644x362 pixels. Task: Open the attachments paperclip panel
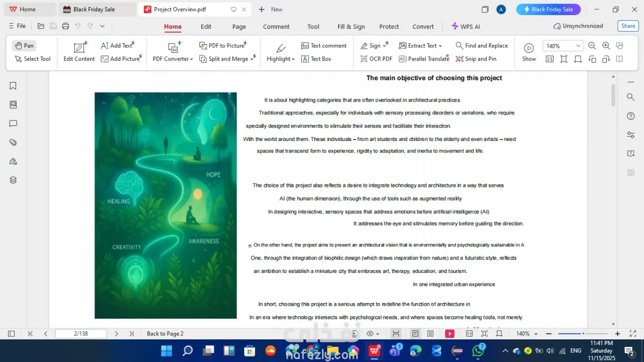coord(13,142)
